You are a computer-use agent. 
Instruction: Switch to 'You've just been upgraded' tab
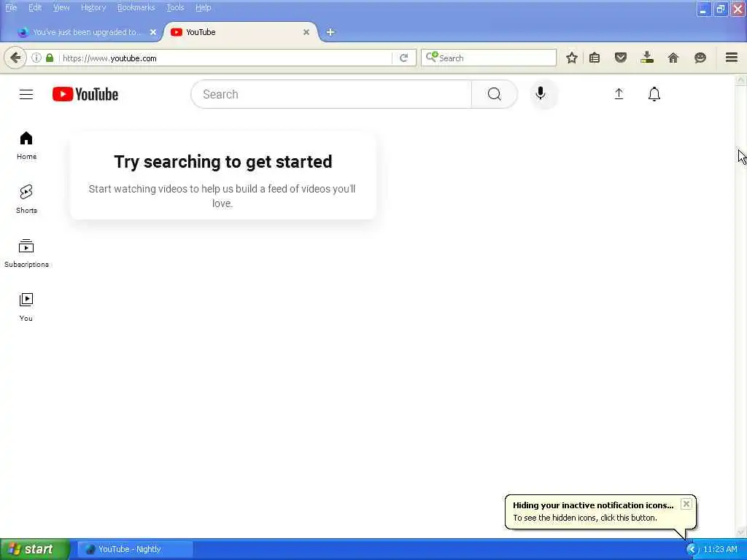pos(86,32)
